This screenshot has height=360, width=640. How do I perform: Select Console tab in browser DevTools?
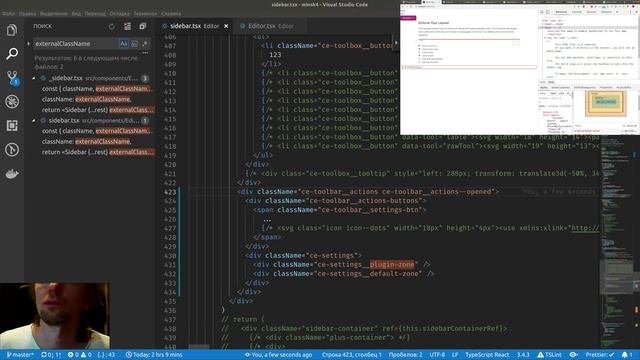577,12
